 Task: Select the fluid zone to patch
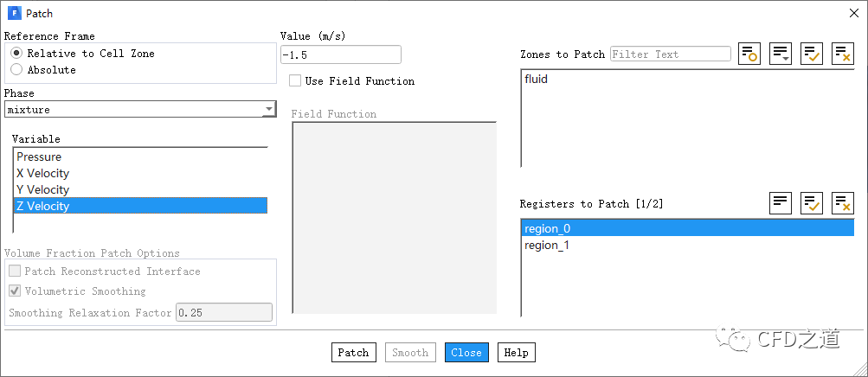coord(536,80)
